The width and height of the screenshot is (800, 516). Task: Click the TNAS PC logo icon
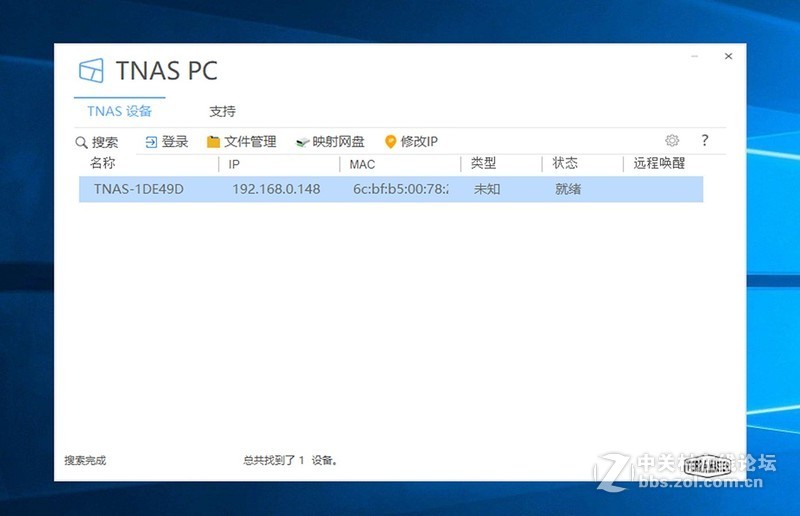(91, 70)
